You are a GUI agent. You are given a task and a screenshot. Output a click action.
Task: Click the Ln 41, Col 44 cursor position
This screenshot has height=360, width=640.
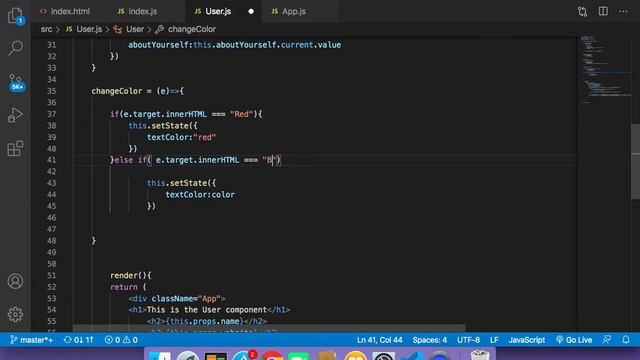coord(380,340)
